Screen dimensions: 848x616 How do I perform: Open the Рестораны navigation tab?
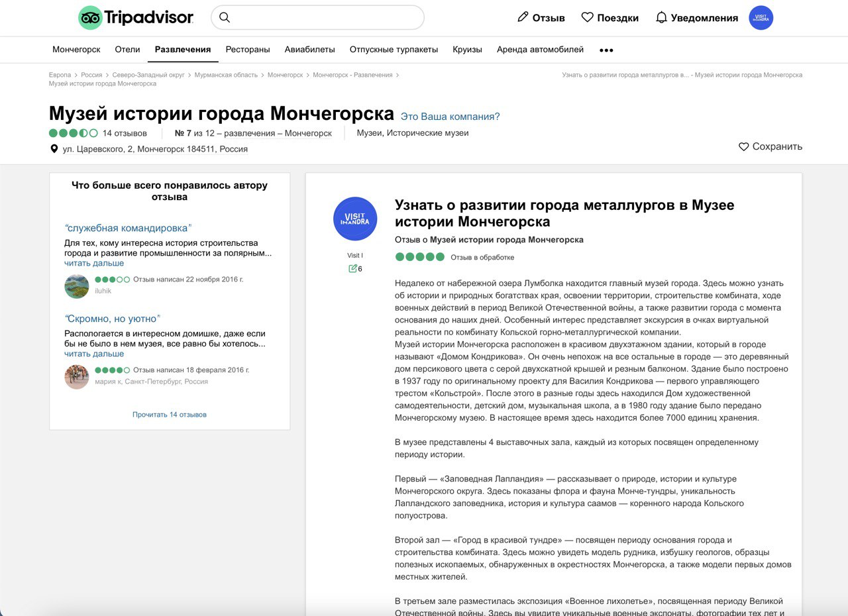click(x=248, y=49)
